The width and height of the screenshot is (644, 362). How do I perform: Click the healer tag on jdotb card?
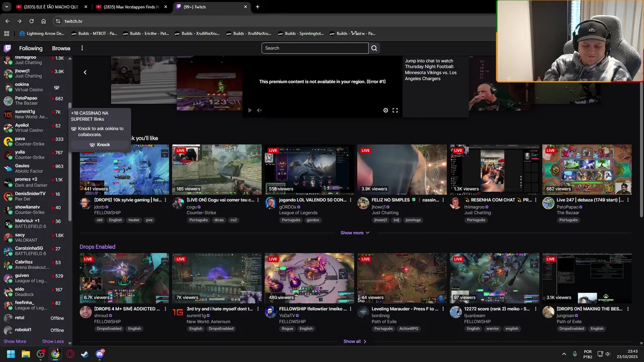point(134,220)
